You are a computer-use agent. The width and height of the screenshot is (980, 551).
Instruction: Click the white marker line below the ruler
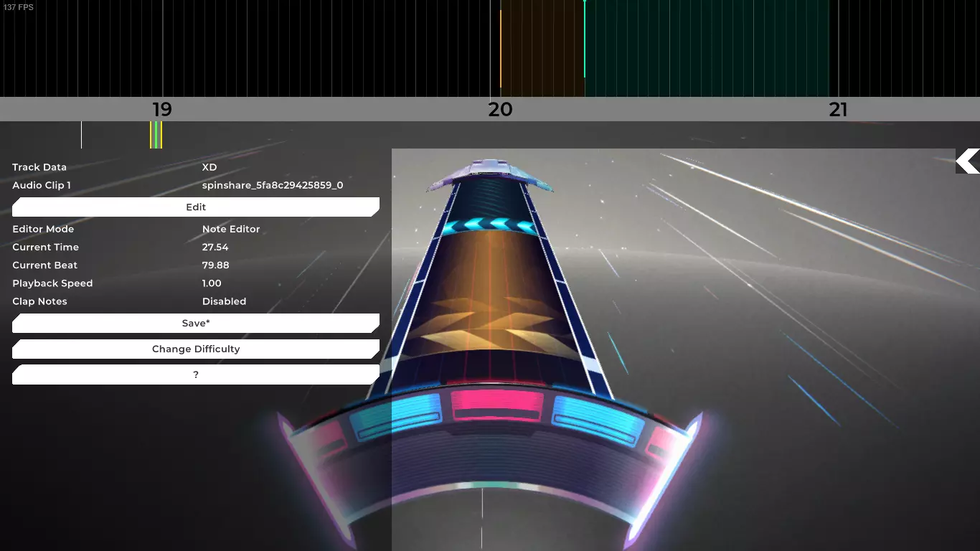coord(81,135)
